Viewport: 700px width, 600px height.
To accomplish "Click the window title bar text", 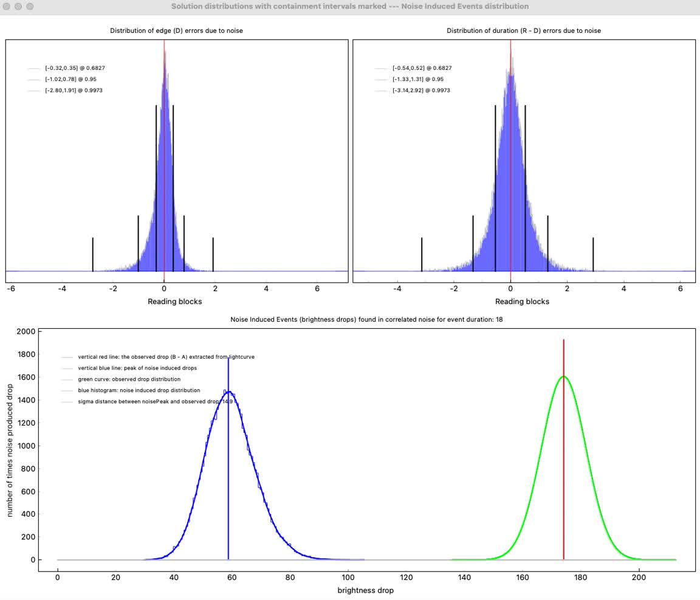I will 349,7.
